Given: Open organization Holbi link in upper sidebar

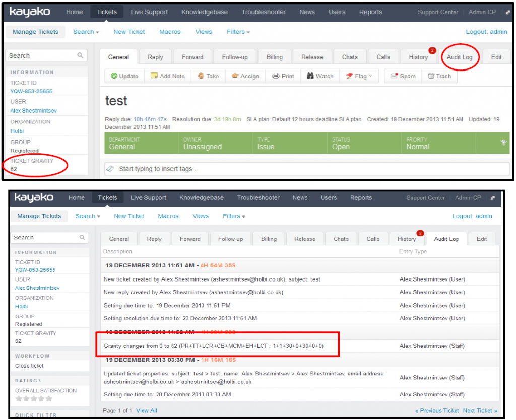Looking at the screenshot, I should (x=17, y=131).
